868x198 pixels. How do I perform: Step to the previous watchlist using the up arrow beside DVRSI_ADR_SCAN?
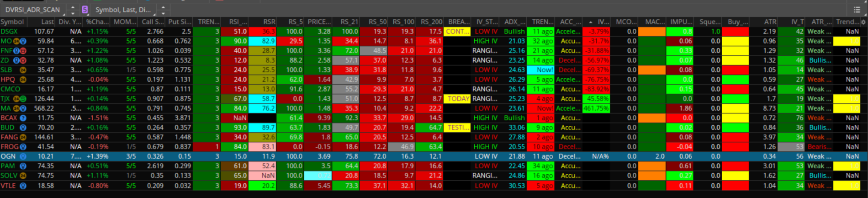pos(73,7)
